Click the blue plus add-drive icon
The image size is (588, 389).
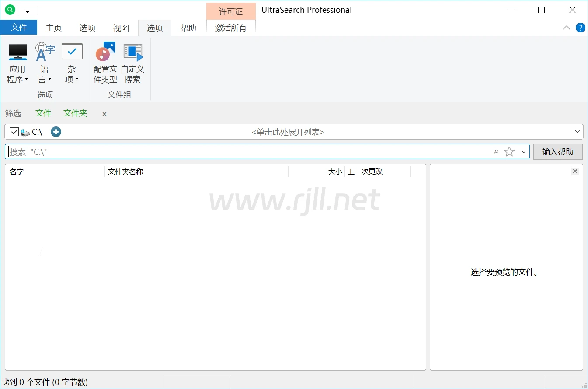pos(56,132)
